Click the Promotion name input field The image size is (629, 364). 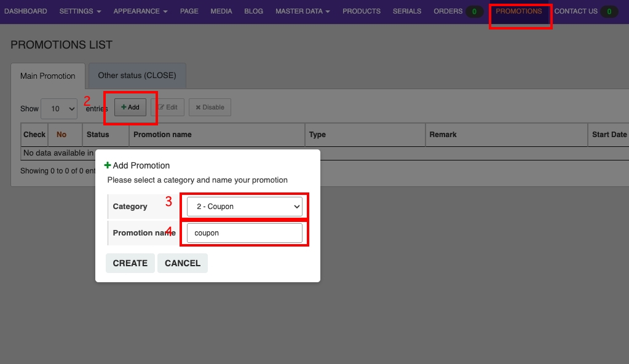click(x=244, y=233)
